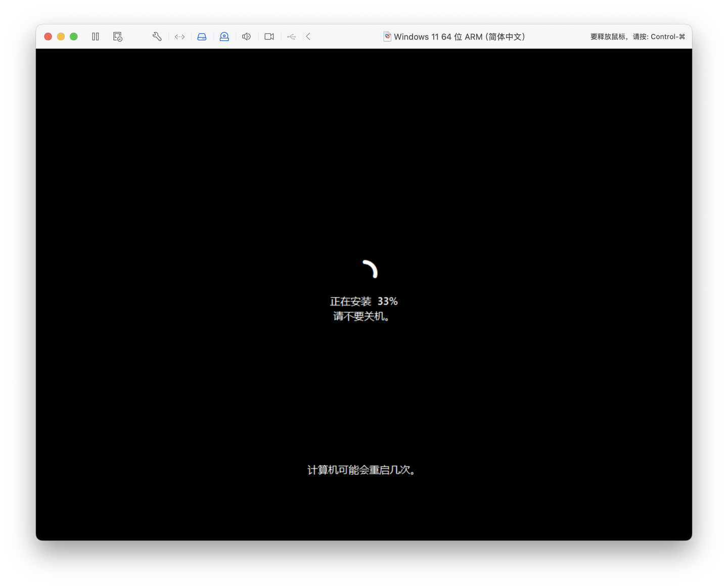The image size is (728, 588).
Task: Minimize the virtual machine window
Action: (61, 36)
